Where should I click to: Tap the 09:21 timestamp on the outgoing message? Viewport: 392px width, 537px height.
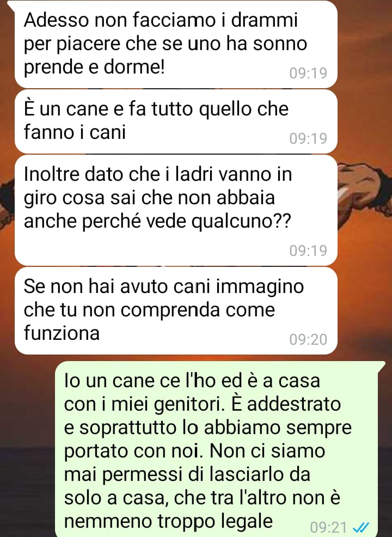click(329, 527)
